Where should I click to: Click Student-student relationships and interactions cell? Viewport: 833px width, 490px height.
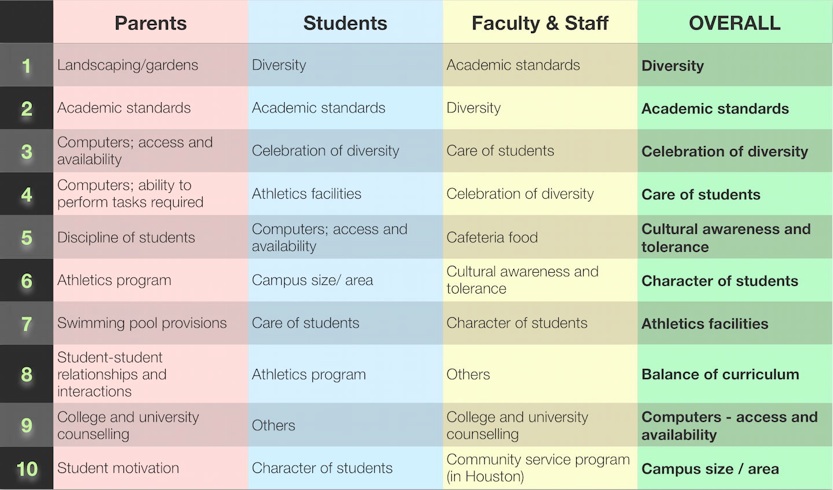click(112, 374)
